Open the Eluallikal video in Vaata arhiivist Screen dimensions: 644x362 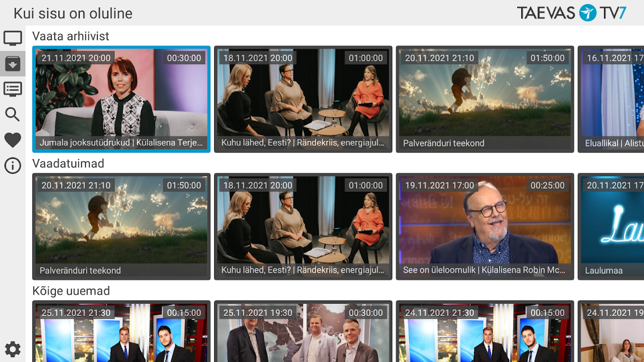(611, 99)
